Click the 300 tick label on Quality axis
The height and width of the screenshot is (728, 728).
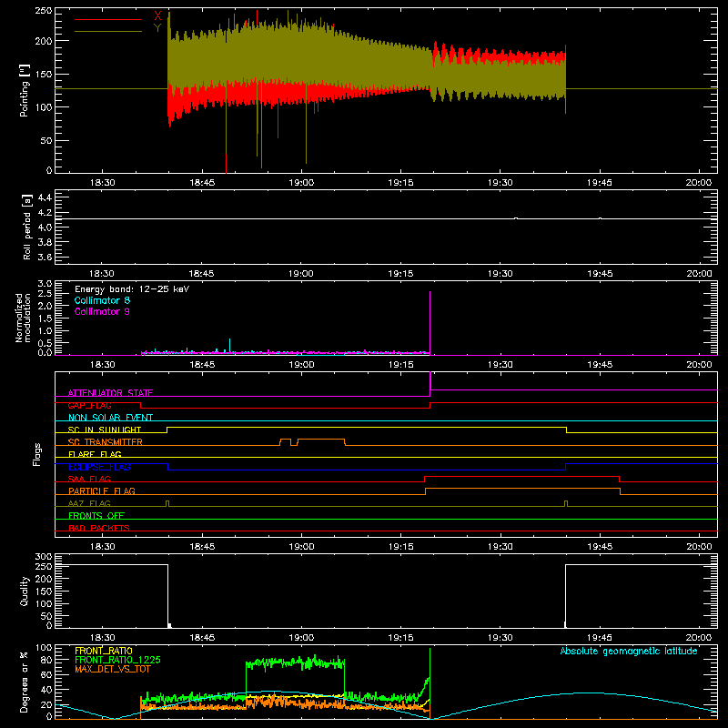43,557
